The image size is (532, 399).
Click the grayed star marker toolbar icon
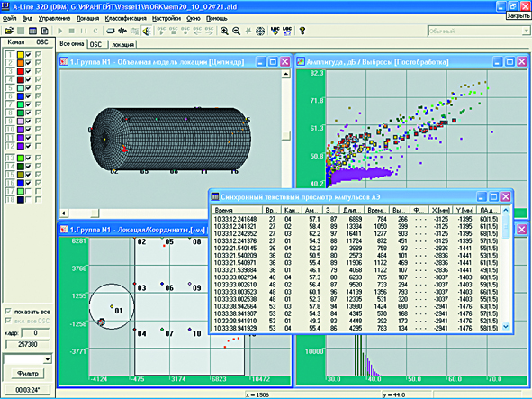(248, 31)
